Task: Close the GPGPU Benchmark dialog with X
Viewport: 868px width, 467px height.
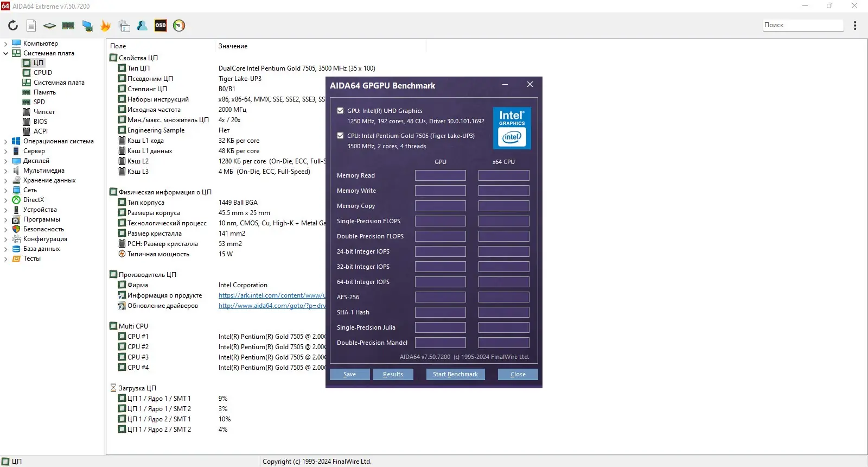Action: tap(530, 85)
